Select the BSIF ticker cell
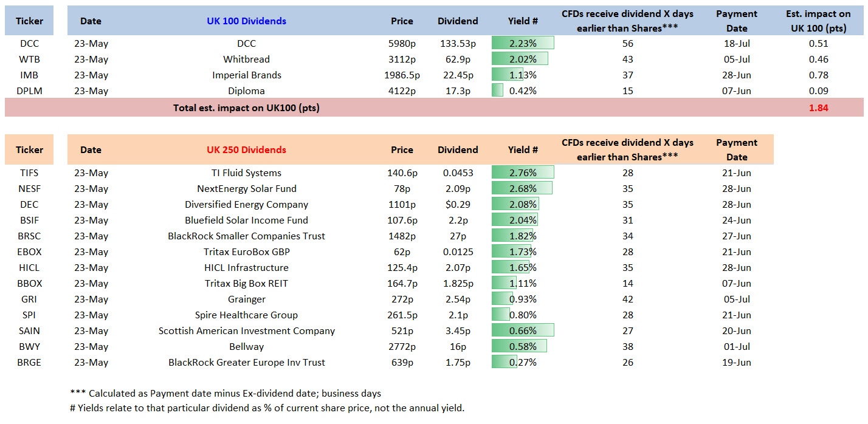Image resolution: width=868 pixels, height=424 pixels. tap(29, 220)
